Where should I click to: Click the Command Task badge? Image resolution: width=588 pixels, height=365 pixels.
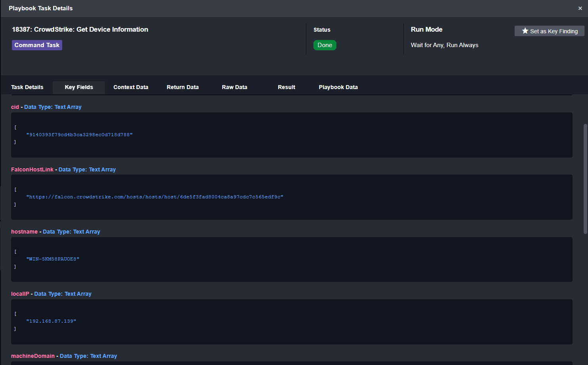pos(37,45)
